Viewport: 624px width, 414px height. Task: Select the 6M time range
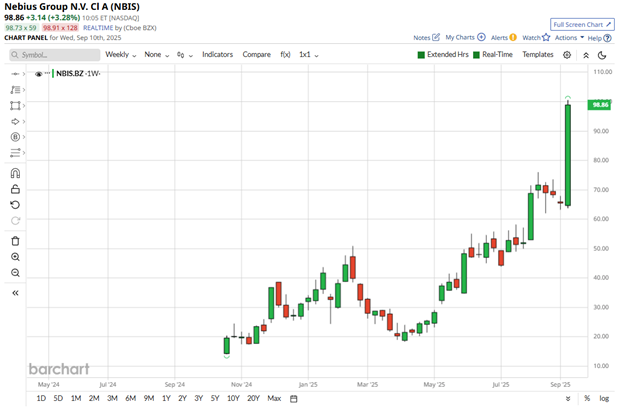tap(130, 398)
